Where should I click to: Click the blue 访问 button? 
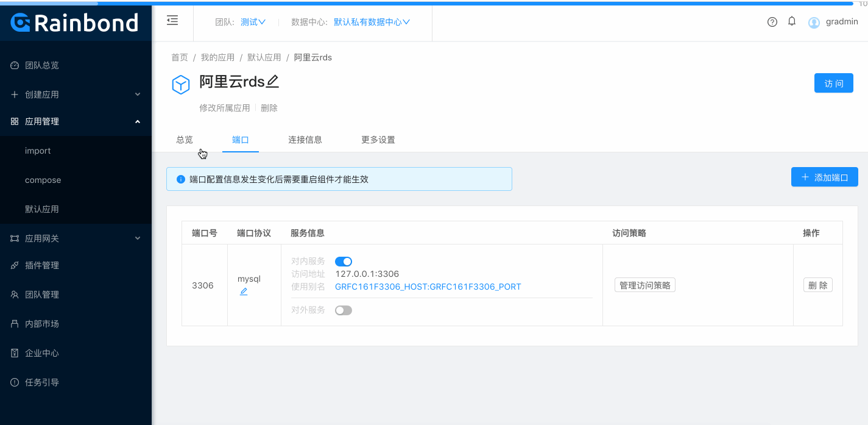coord(833,83)
